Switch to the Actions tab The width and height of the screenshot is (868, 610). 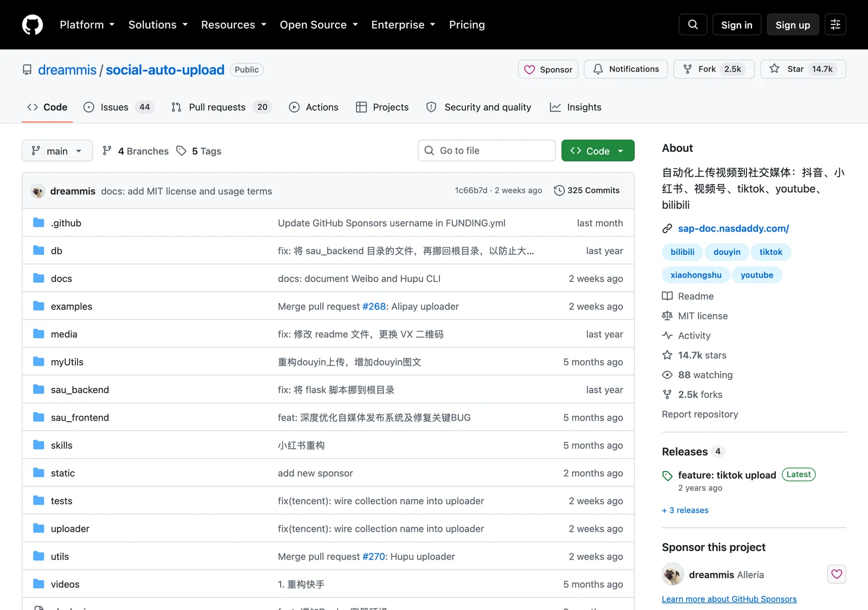[x=314, y=107]
